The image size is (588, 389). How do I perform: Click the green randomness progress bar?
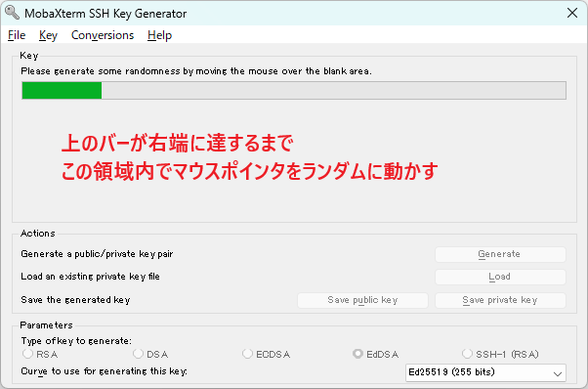tap(294, 90)
